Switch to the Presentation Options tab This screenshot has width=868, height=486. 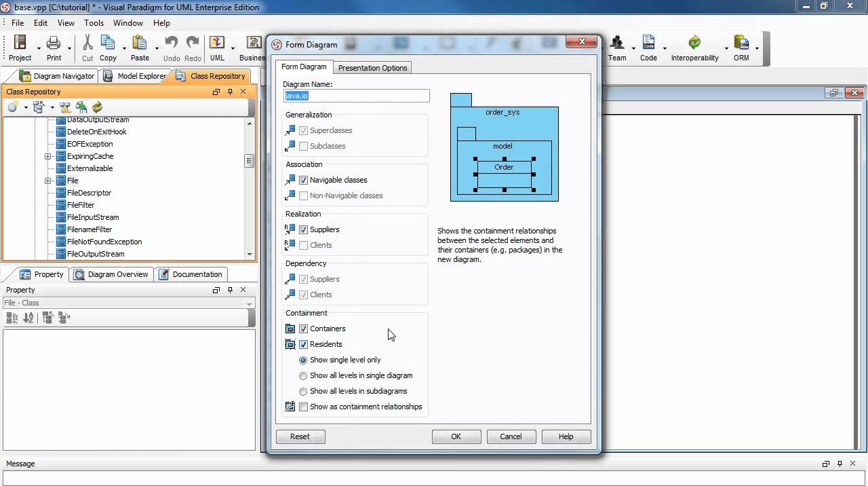372,68
